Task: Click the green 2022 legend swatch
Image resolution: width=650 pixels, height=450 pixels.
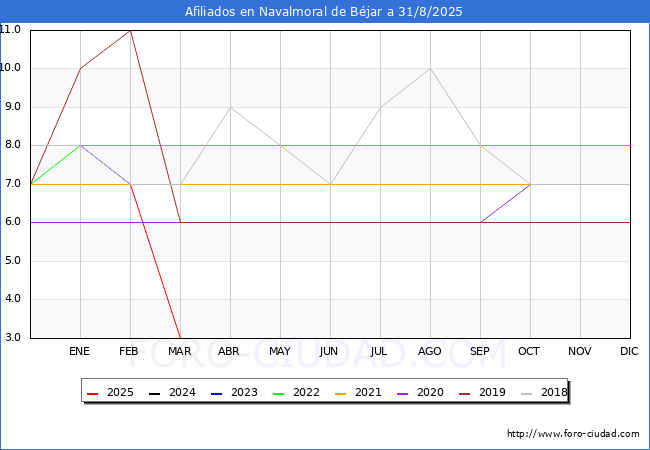Action: point(279,393)
